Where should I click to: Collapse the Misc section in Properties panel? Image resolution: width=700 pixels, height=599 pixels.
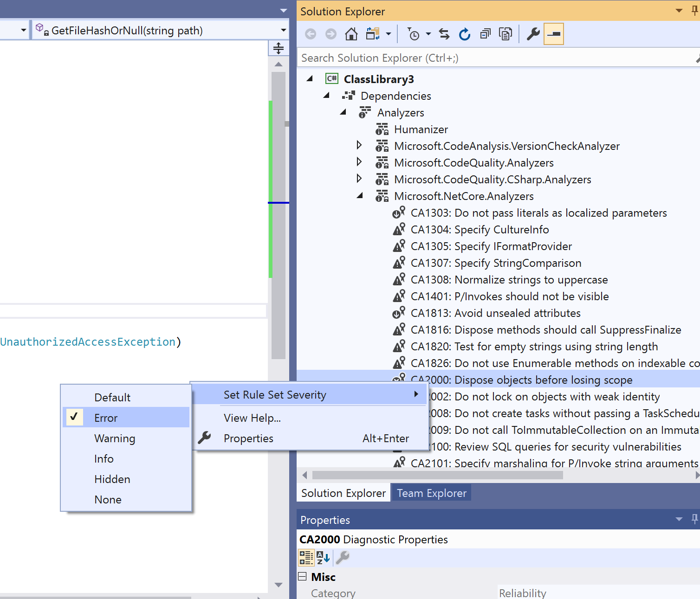303,576
